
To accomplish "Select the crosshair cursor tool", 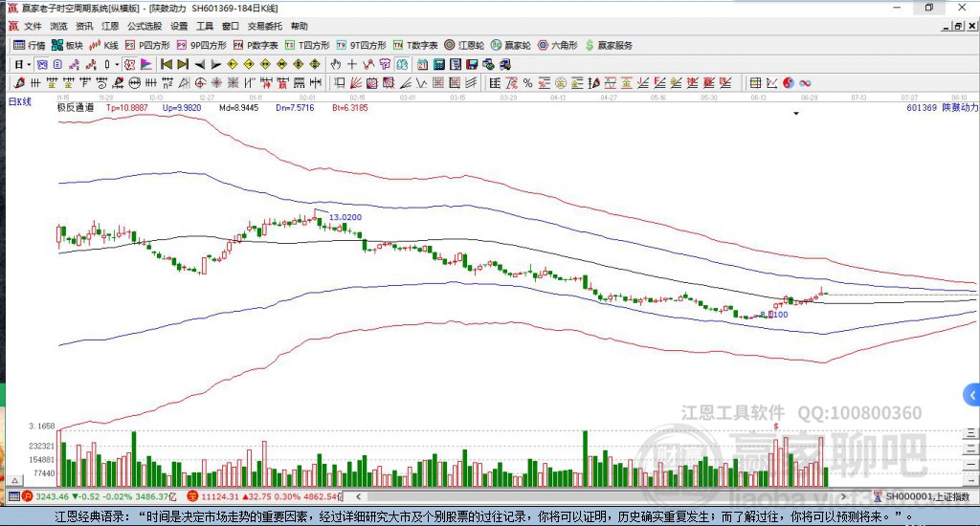I will tap(352, 64).
